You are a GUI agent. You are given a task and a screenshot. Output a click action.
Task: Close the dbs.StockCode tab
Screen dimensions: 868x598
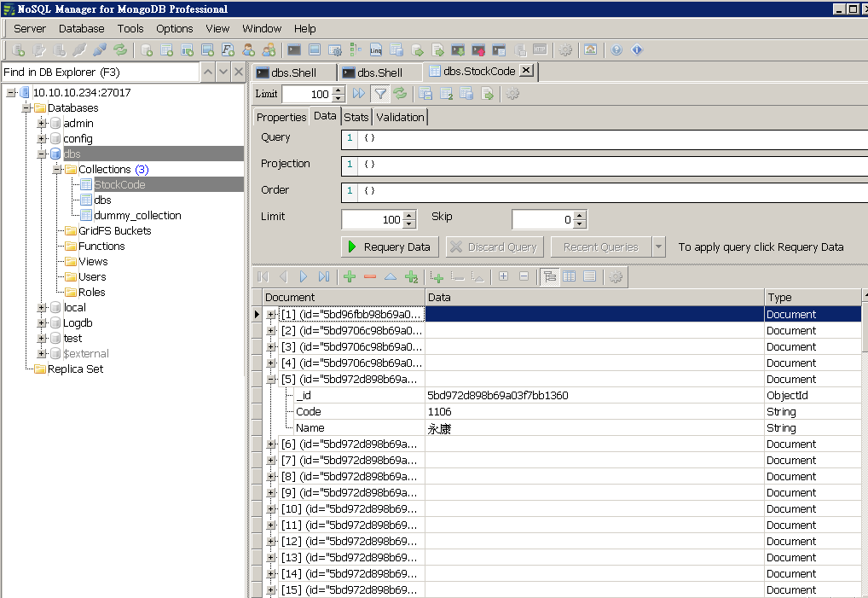pyautogui.click(x=527, y=70)
